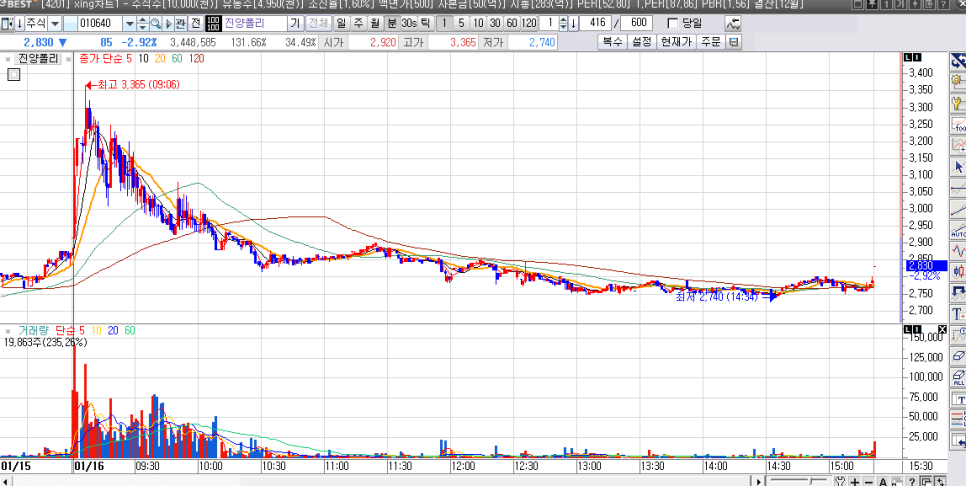Open the 주식 market type dropdown
The image size is (966, 486).
(x=54, y=24)
